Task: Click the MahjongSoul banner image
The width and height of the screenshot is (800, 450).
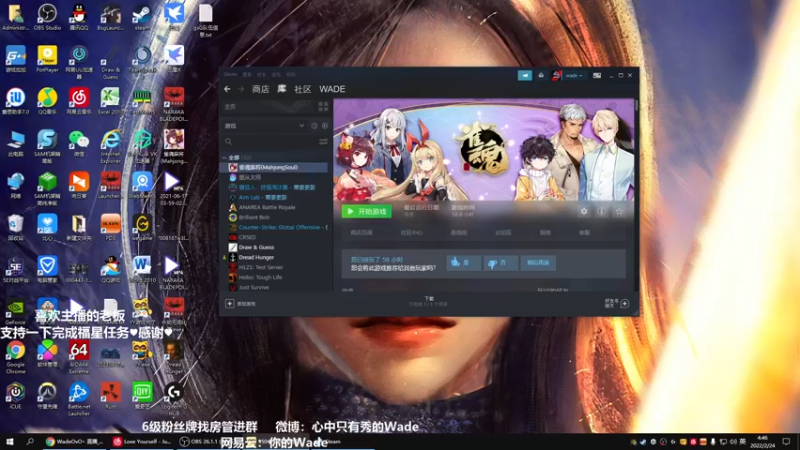Action: point(484,150)
